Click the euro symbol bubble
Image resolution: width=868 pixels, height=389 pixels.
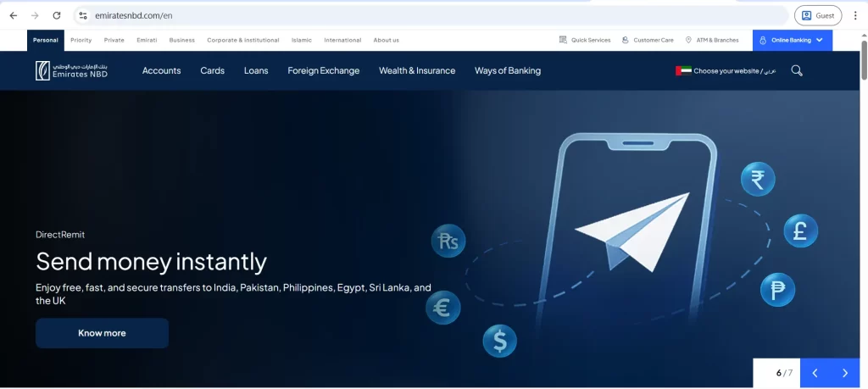442,307
